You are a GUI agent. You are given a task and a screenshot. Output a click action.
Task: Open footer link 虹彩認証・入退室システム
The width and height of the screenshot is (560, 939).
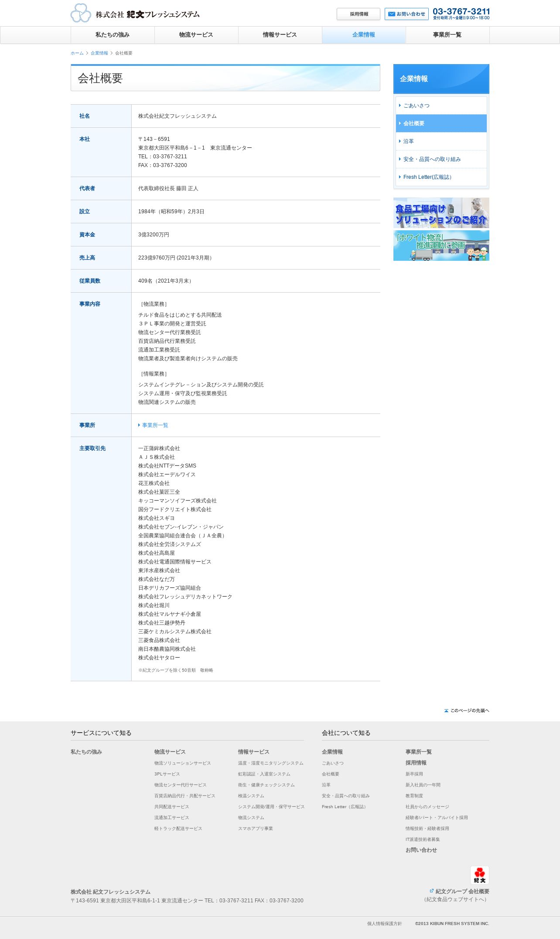click(x=264, y=774)
